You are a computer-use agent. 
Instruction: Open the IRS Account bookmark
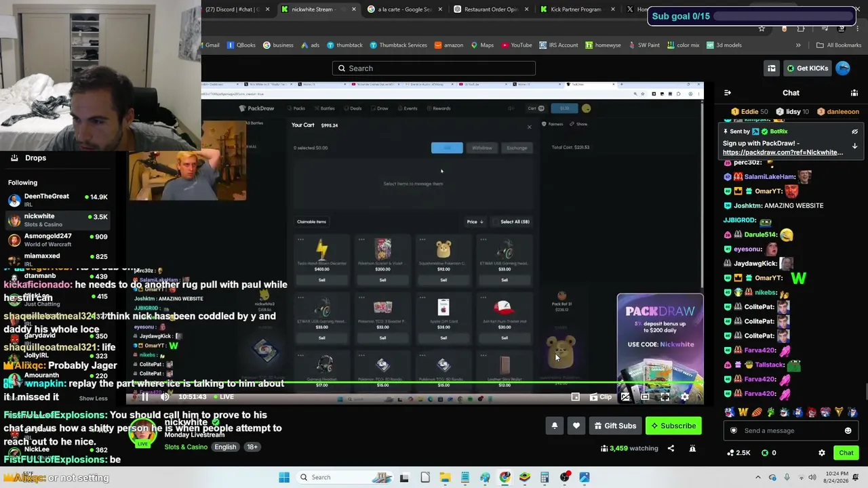tap(559, 45)
